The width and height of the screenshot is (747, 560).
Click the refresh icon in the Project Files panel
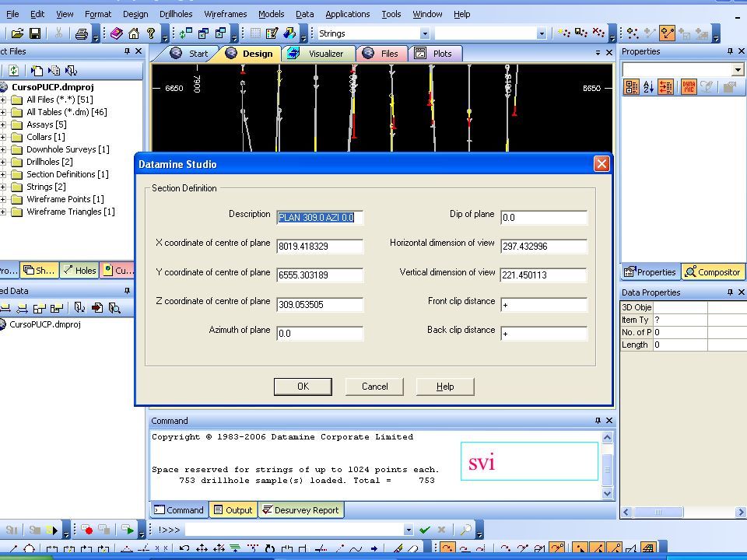[x=13, y=71]
